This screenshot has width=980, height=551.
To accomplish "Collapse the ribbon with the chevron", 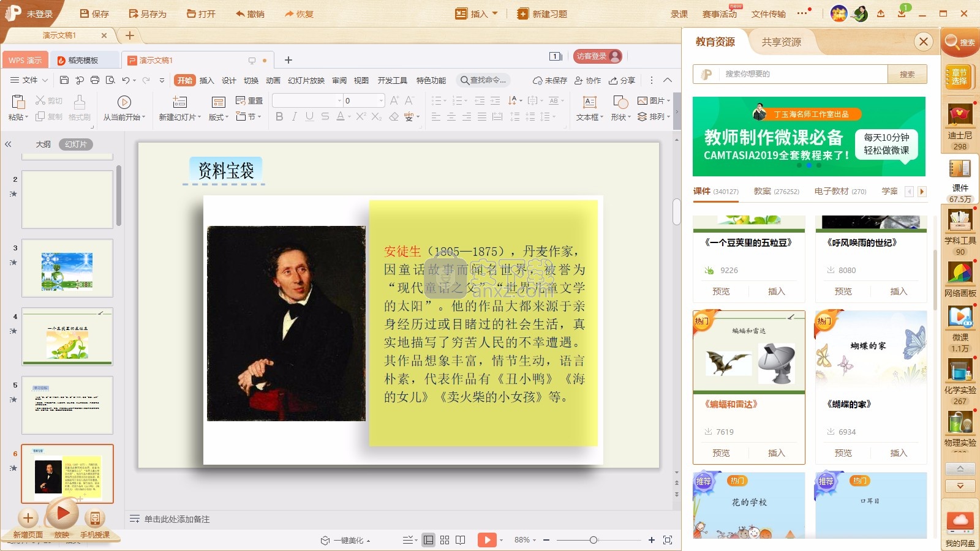I will tap(668, 80).
